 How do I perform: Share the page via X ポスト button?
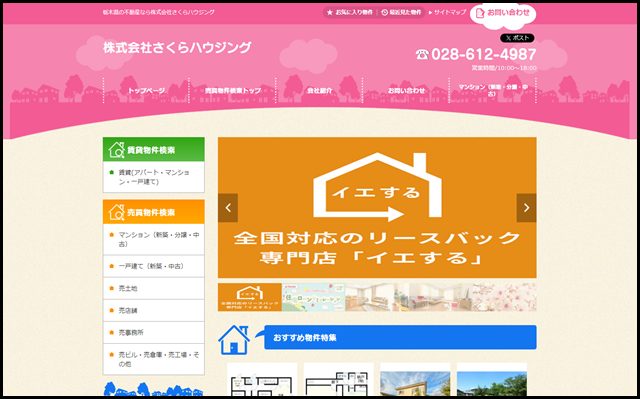pos(517,38)
